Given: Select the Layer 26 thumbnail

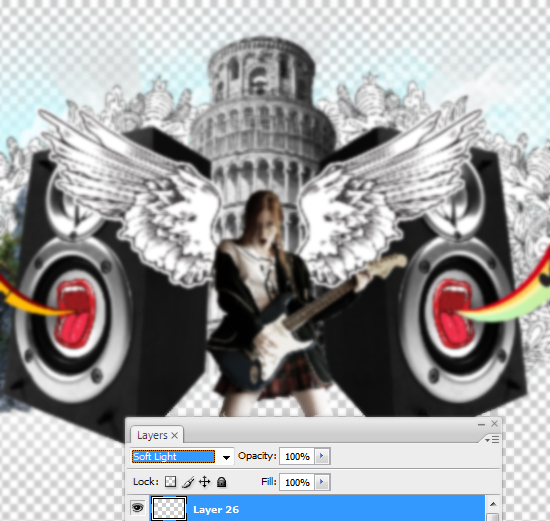Looking at the screenshot, I should coord(169,508).
